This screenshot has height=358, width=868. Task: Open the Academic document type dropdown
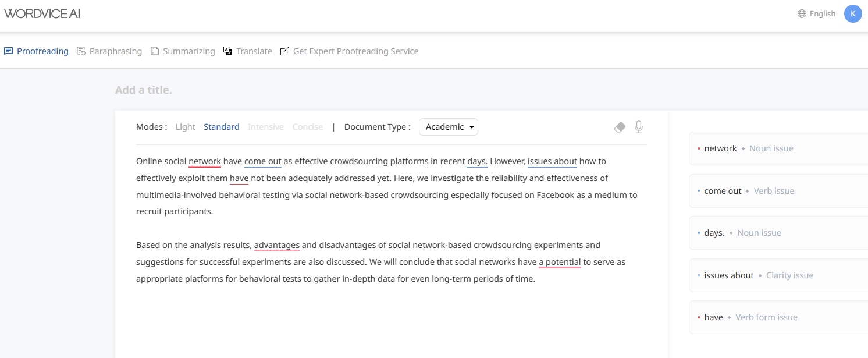[449, 126]
